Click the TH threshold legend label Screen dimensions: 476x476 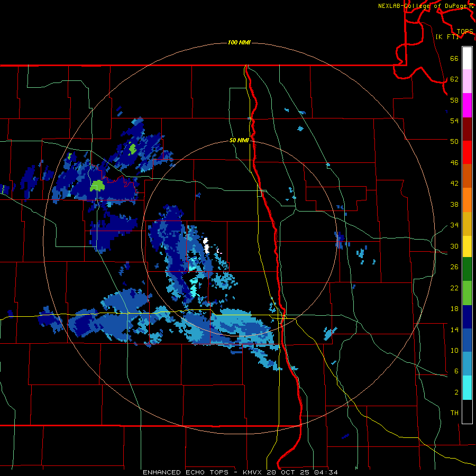(x=454, y=413)
